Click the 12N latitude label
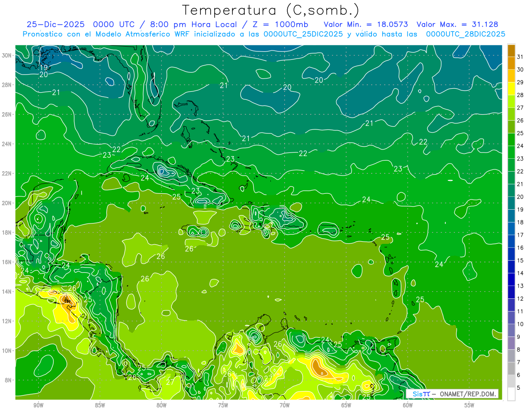Viewport: 532px width, 411px height. pyautogui.click(x=8, y=321)
